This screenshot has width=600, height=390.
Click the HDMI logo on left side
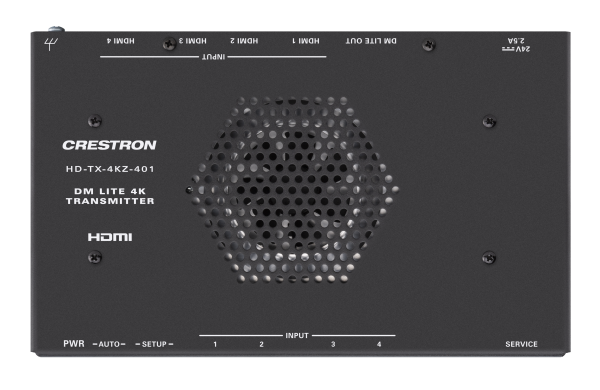110,237
